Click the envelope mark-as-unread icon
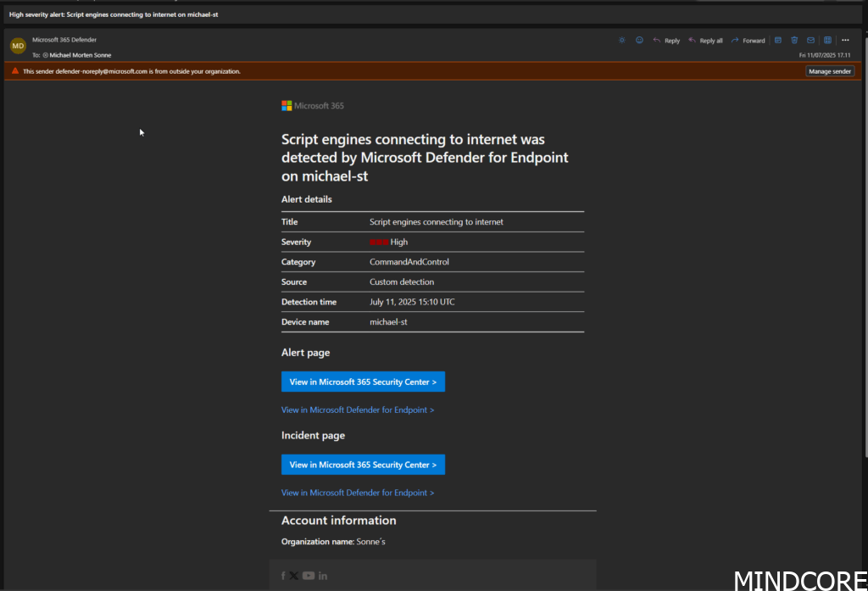This screenshot has width=868, height=591. 810,40
